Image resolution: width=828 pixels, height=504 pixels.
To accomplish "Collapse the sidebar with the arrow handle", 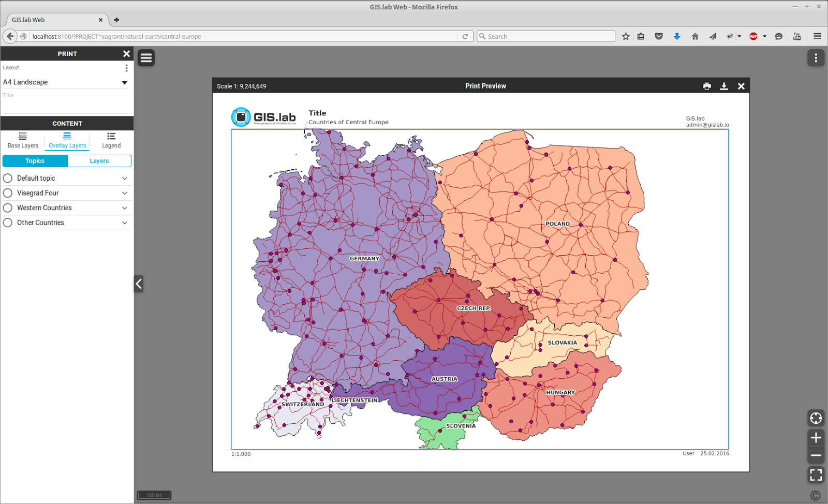I will point(138,284).
